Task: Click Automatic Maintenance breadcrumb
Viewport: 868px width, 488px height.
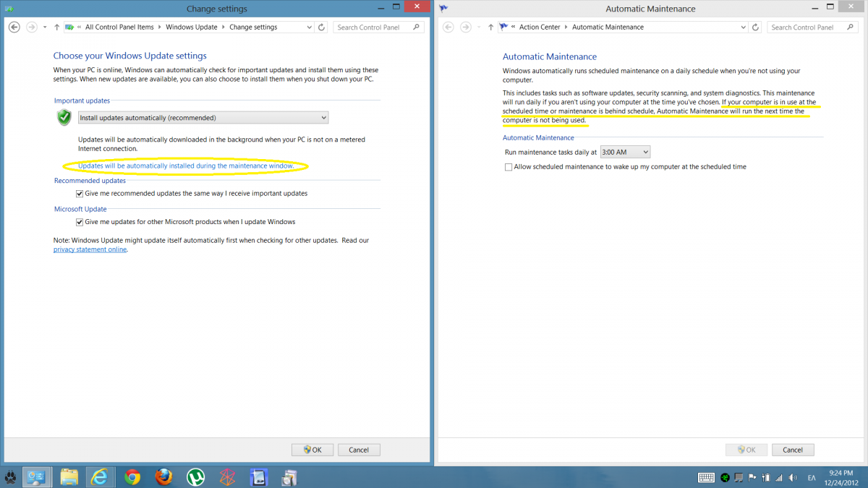Action: (608, 27)
